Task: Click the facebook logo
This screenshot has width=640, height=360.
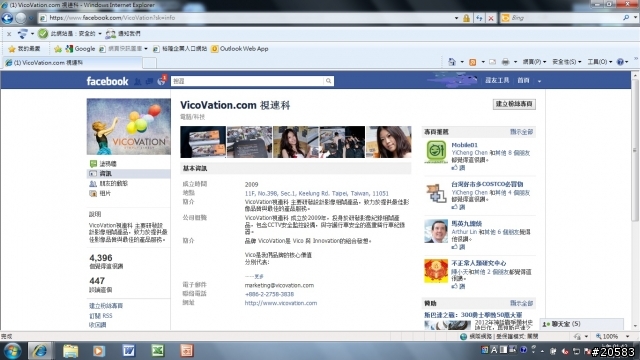Action: tap(107, 81)
